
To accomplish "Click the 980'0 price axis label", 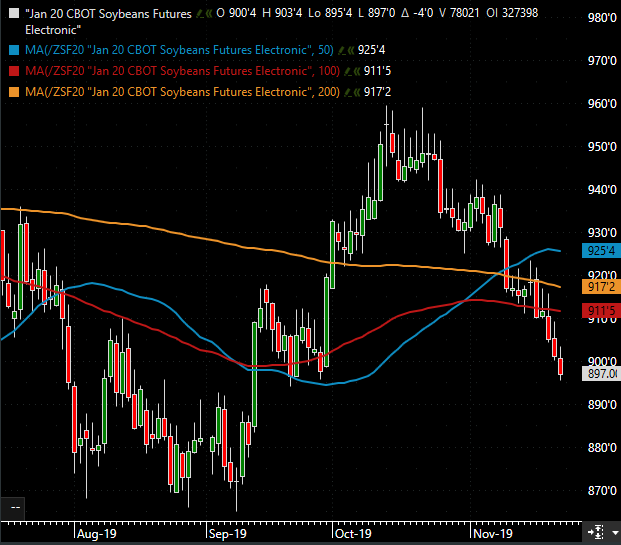I will point(602,18).
